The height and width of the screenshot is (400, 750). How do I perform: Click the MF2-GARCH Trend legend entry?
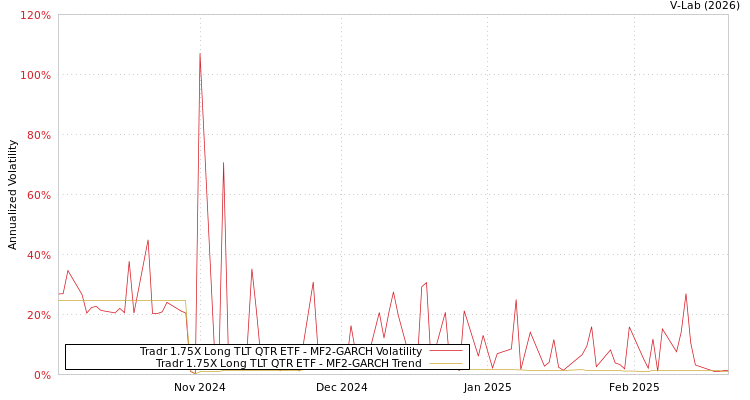click(x=289, y=363)
